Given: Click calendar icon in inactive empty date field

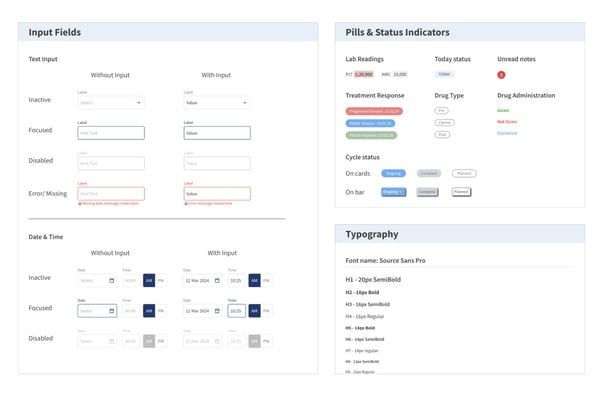Looking at the screenshot, I should [x=112, y=280].
